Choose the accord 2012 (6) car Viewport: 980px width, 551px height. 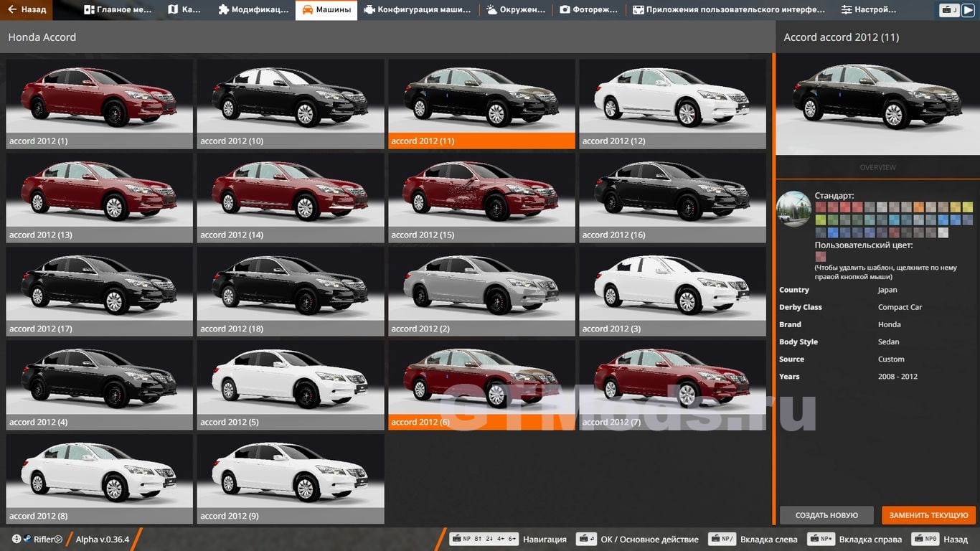coord(481,385)
